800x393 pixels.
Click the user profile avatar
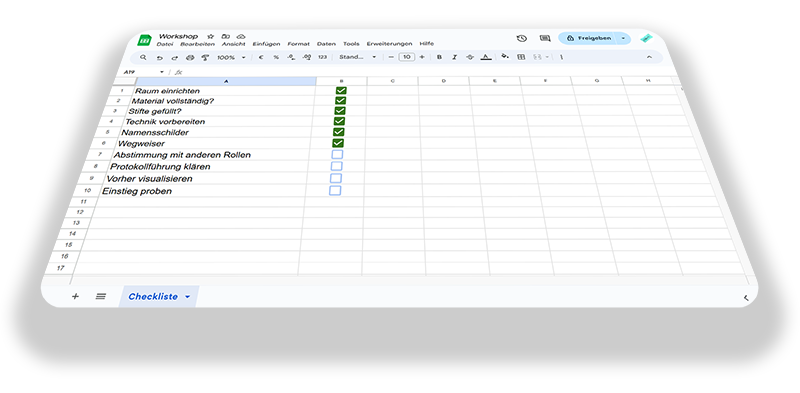[646, 38]
